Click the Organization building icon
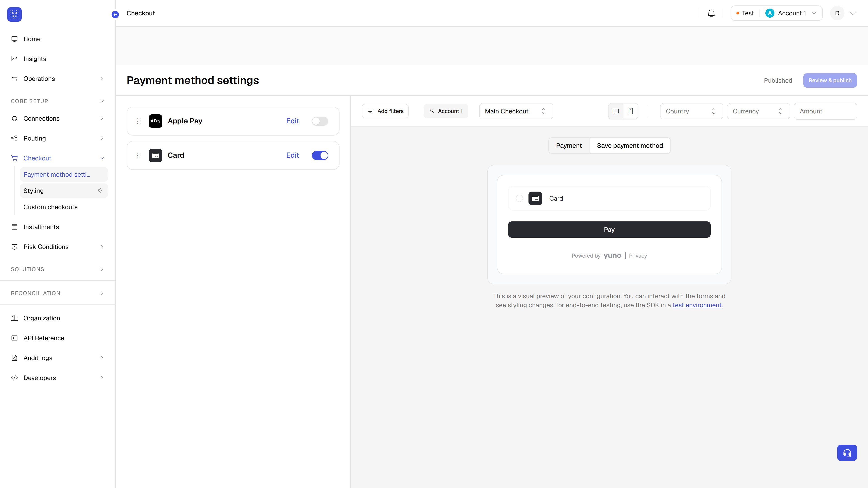868x488 pixels. [x=14, y=318]
